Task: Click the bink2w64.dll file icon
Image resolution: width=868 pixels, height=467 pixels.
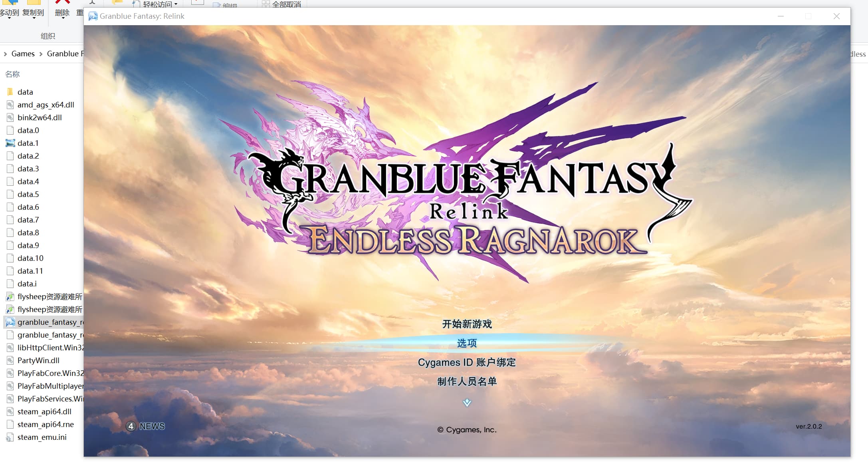Action: tap(10, 117)
